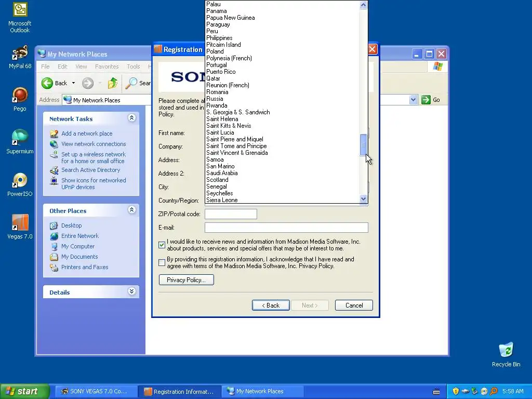Select Romania from the country list
The image size is (532, 399).
pyautogui.click(x=282, y=92)
